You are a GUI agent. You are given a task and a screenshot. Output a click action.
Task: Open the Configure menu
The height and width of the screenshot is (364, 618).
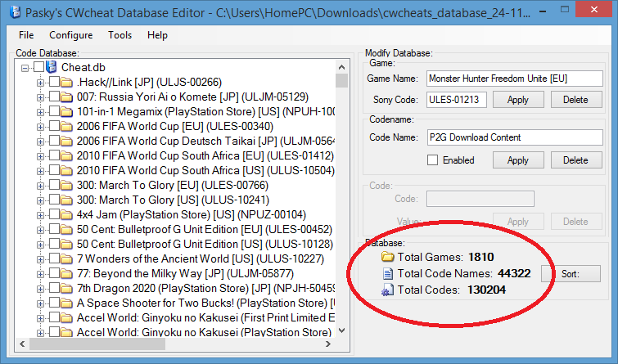[x=70, y=35]
